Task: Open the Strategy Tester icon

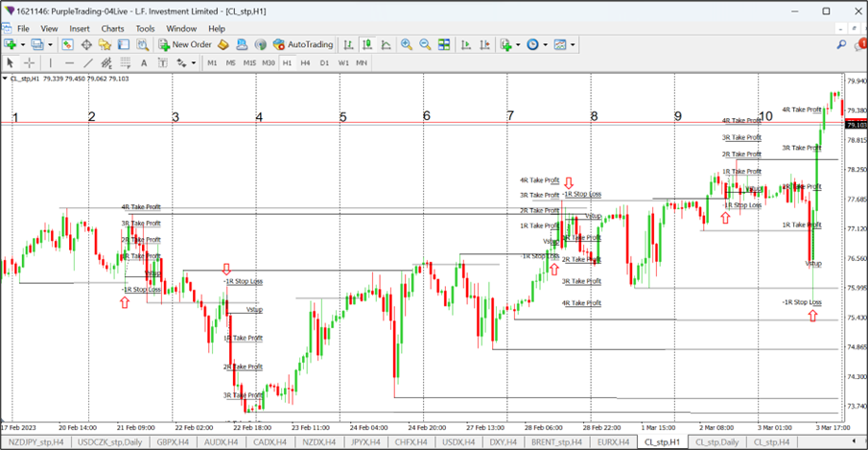Action: tap(142, 44)
